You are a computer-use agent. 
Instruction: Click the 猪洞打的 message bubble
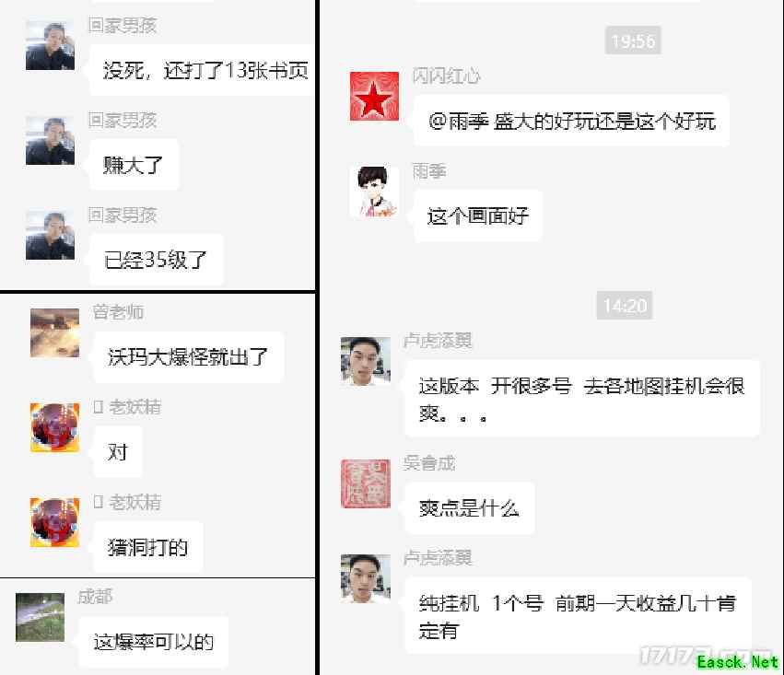pos(148,547)
